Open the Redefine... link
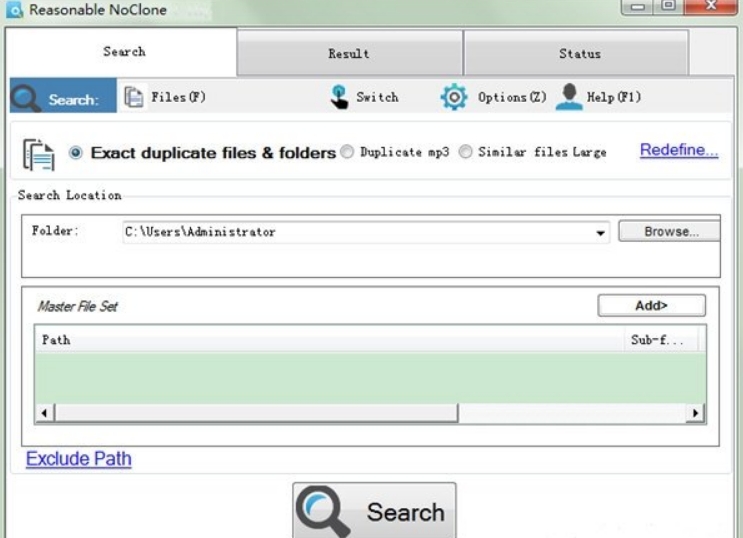743x538 pixels. (679, 150)
